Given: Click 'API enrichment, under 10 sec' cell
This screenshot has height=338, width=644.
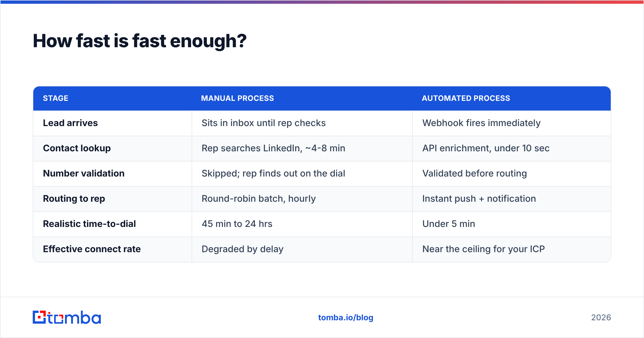Looking at the screenshot, I should (x=486, y=148).
